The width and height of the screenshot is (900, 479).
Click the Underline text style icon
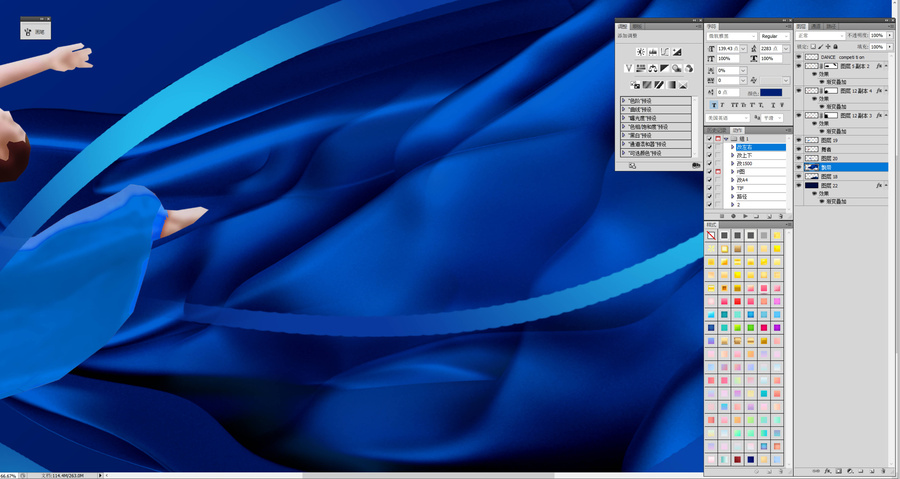tap(773, 105)
